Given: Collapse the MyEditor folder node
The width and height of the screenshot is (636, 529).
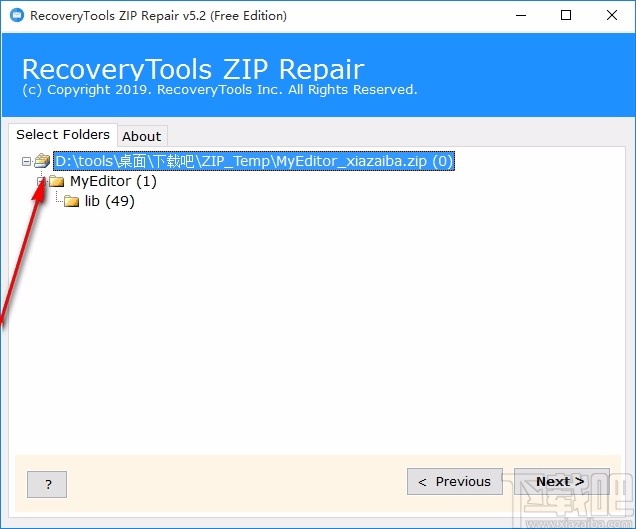Looking at the screenshot, I should (41, 181).
